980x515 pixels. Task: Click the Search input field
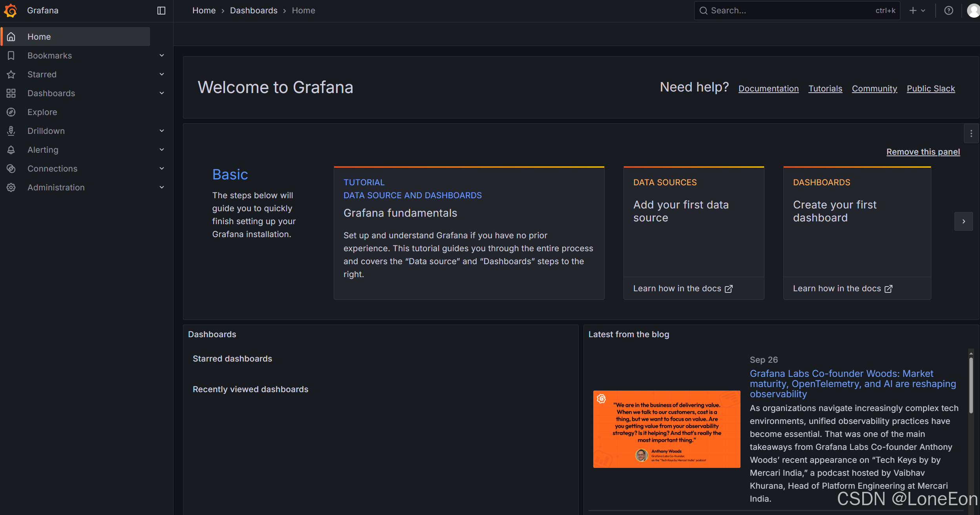[797, 11]
